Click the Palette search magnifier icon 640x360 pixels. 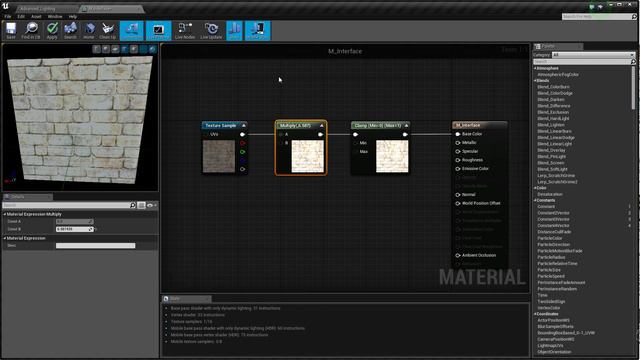pyautogui.click(x=633, y=62)
